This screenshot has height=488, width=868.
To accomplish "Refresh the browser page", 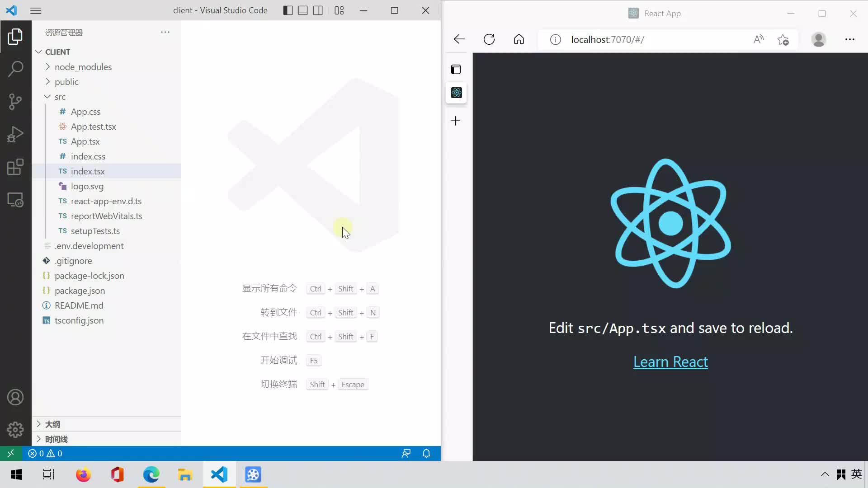I will pyautogui.click(x=489, y=39).
